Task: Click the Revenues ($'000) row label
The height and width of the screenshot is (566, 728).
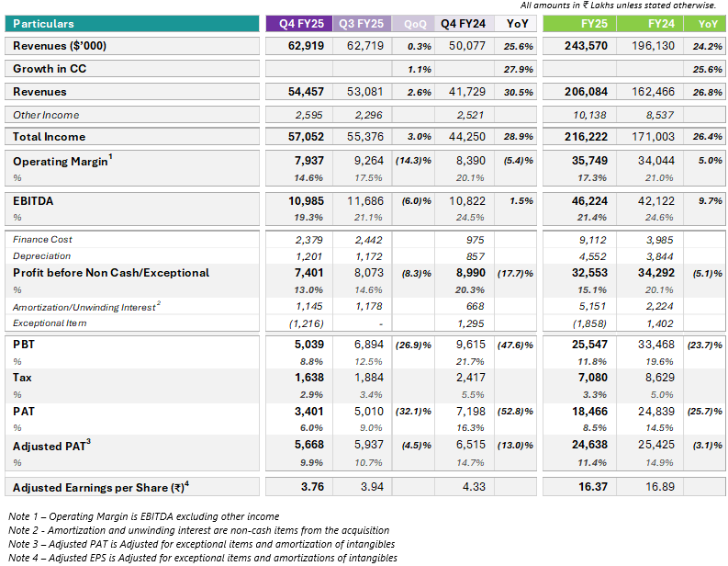Action: click(x=60, y=46)
